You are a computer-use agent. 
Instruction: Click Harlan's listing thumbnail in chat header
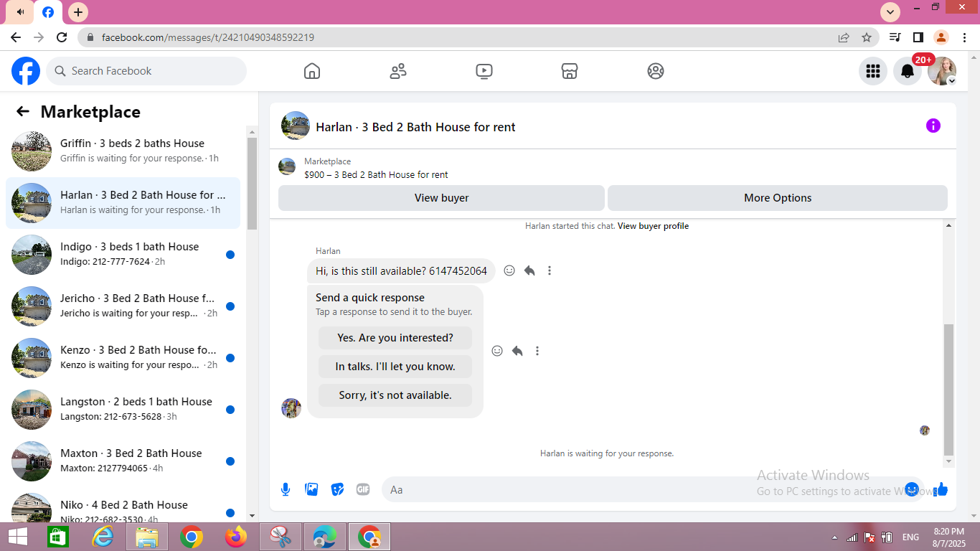point(296,126)
